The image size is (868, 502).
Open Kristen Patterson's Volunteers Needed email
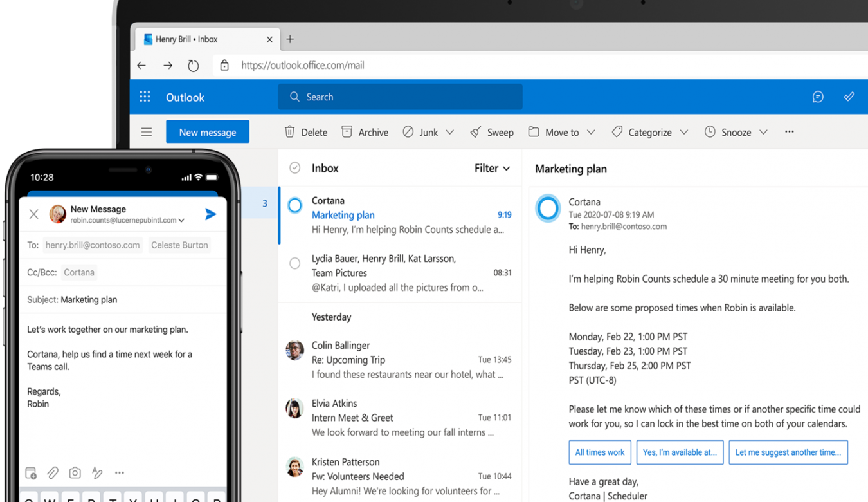pos(400,476)
